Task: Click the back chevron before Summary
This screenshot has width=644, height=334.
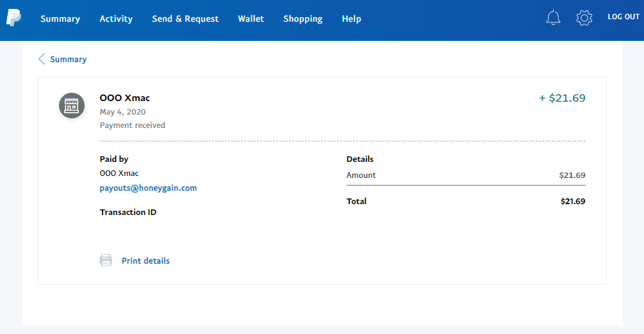Action: (x=42, y=59)
